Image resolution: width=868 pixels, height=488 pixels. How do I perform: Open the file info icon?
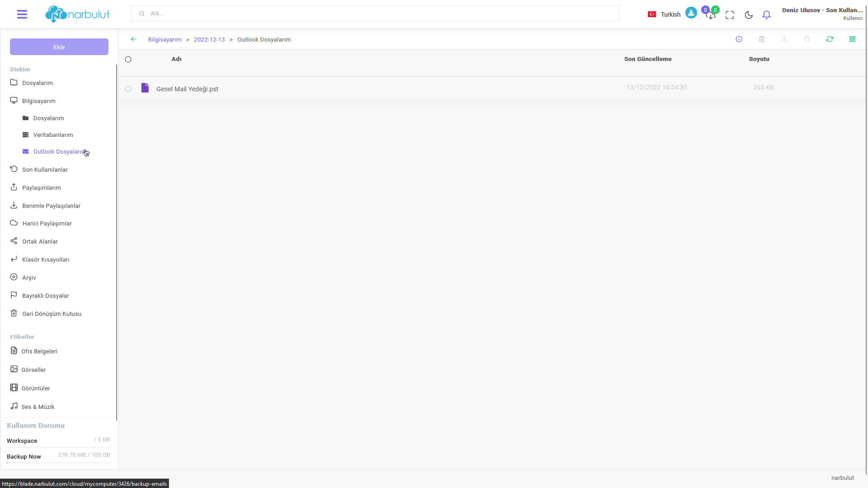coord(739,39)
